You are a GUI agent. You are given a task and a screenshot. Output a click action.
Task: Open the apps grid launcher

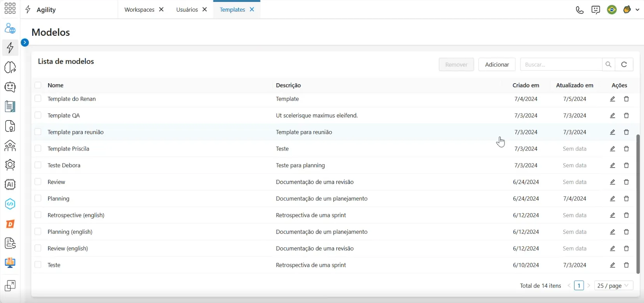tap(10, 9)
